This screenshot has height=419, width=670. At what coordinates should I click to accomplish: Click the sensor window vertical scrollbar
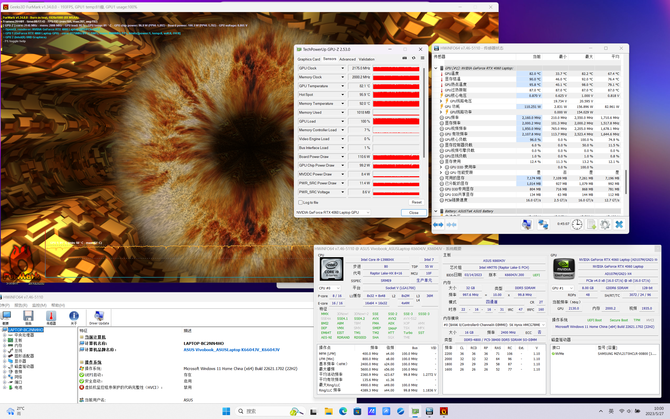click(626, 182)
